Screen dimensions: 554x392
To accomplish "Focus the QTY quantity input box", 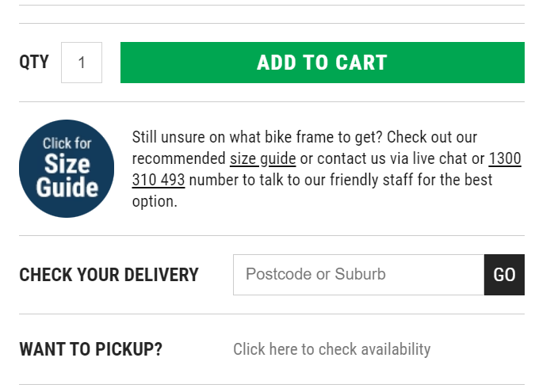I will 82,63.
